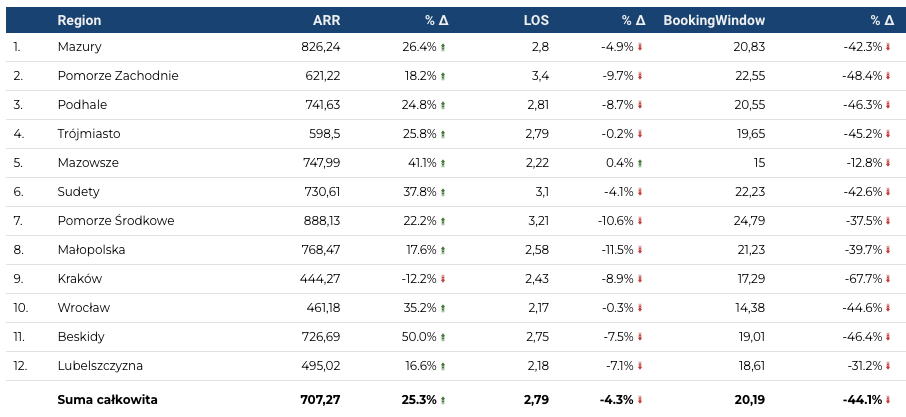The width and height of the screenshot is (906, 417).
Task: Sort by the LOS column header
Action: tap(536, 20)
